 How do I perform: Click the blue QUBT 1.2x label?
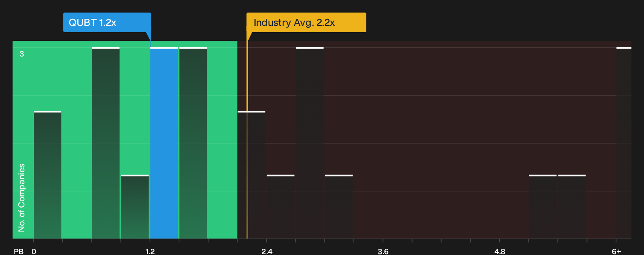coord(107,22)
